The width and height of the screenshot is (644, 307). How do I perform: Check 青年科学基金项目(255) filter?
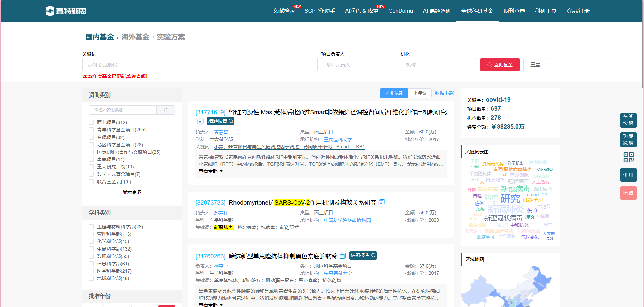91,130
